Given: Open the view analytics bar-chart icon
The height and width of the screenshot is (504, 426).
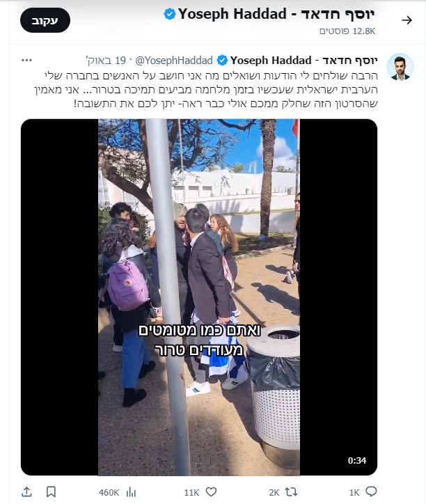Looking at the screenshot, I should pos(131,491).
